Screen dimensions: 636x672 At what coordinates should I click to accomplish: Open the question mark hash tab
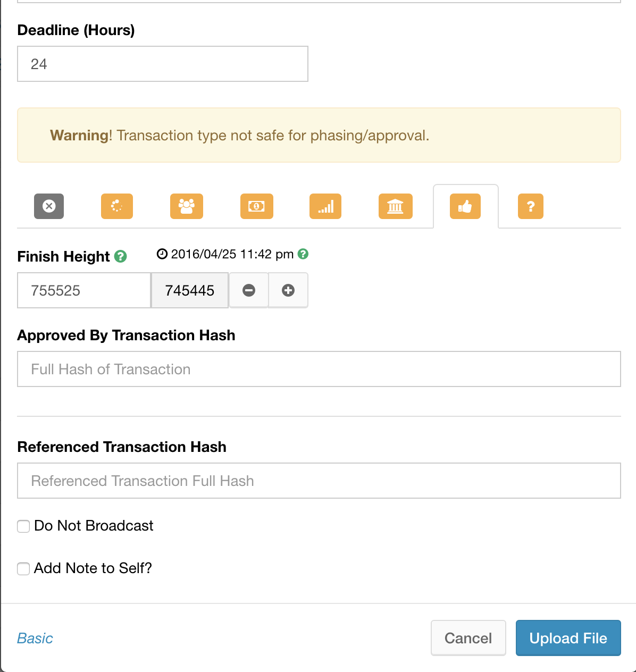[x=531, y=206]
